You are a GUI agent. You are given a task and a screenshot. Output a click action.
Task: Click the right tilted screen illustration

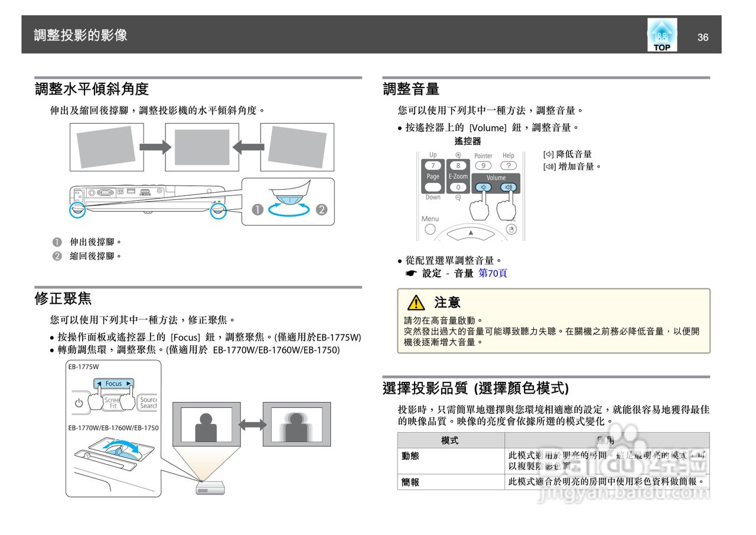(297, 147)
